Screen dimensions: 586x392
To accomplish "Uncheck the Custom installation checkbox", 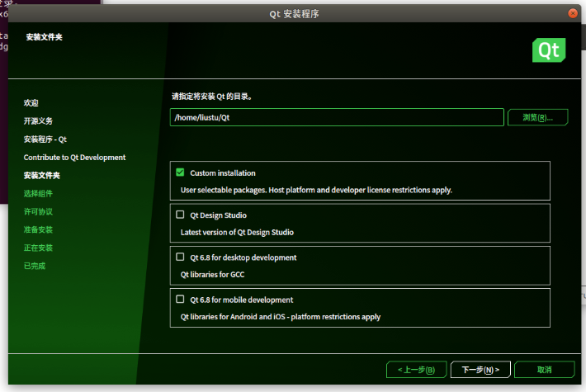I will click(x=180, y=172).
